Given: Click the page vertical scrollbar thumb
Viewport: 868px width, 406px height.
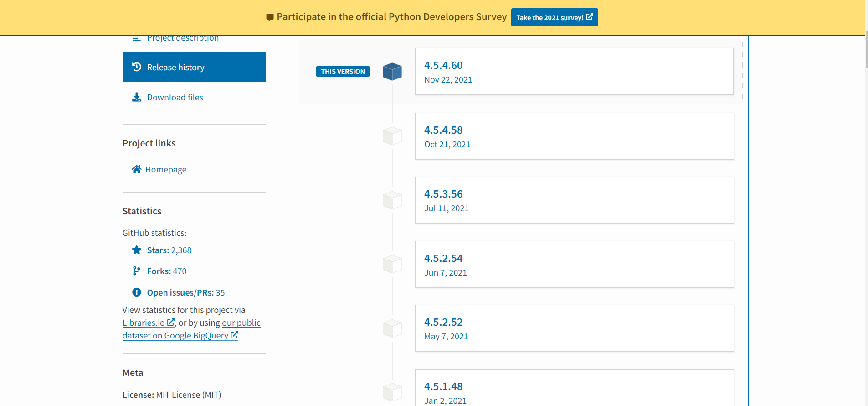Looking at the screenshot, I should [866, 50].
